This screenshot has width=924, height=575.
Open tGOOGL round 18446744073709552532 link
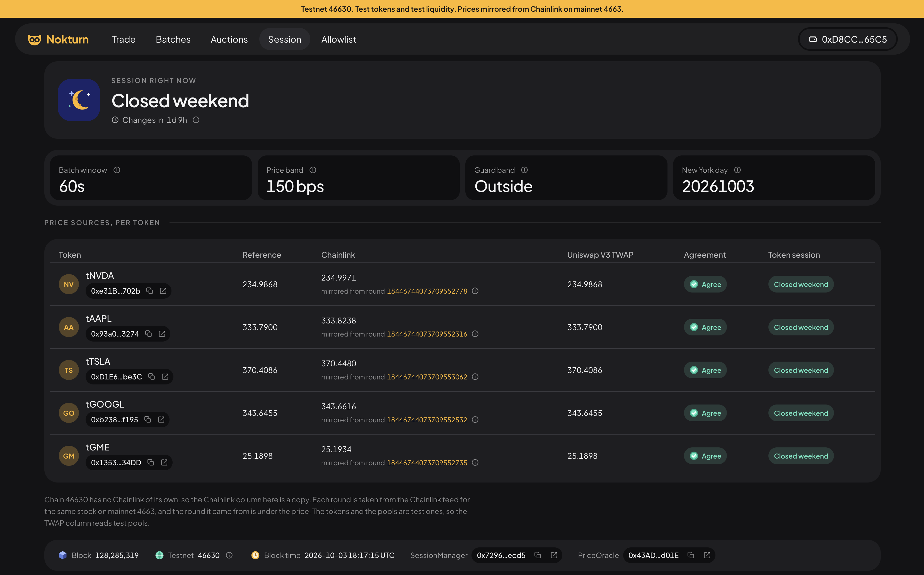427,420
